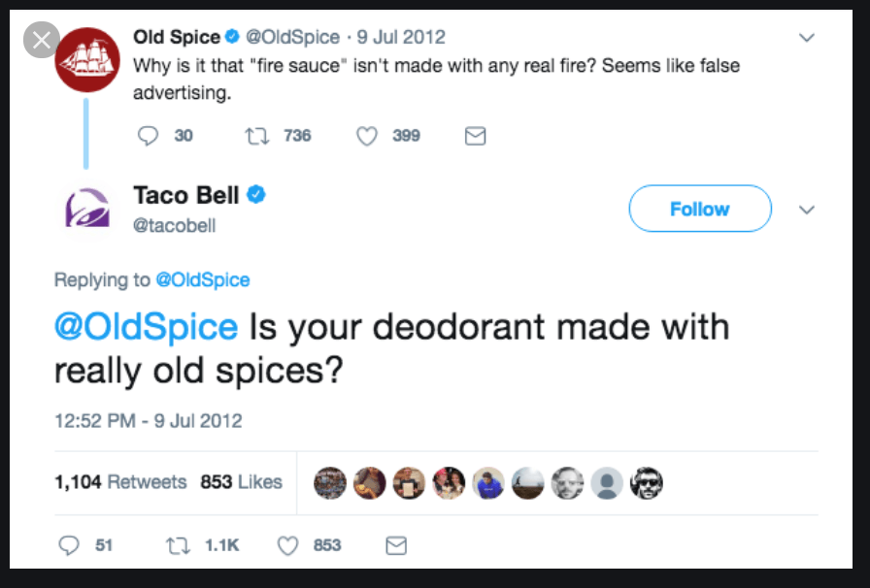Viewport: 870px width, 588px height.
Task: Like Taco Bell's reply tweet
Action: click(x=288, y=545)
